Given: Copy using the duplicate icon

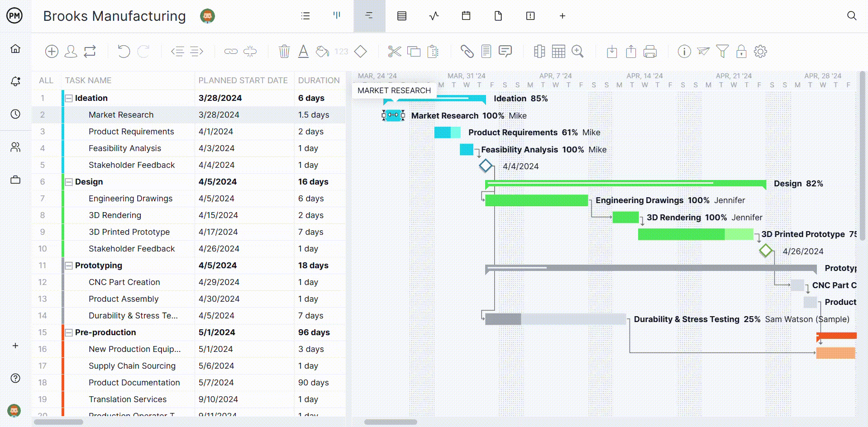Looking at the screenshot, I should click(x=414, y=52).
